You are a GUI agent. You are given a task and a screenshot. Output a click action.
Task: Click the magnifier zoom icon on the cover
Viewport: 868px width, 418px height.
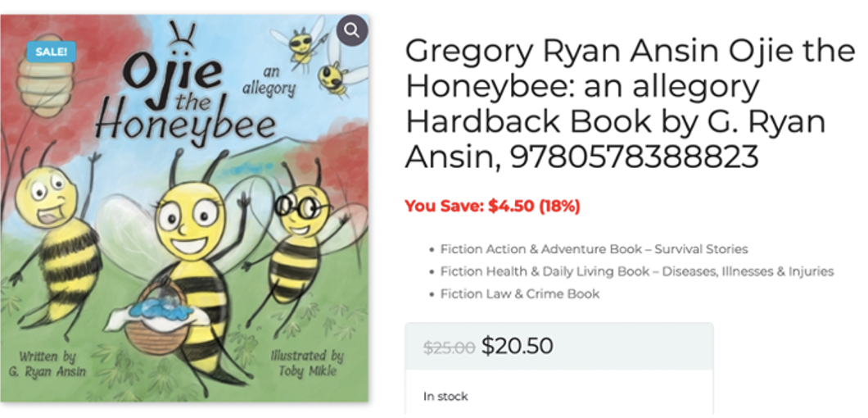(351, 31)
